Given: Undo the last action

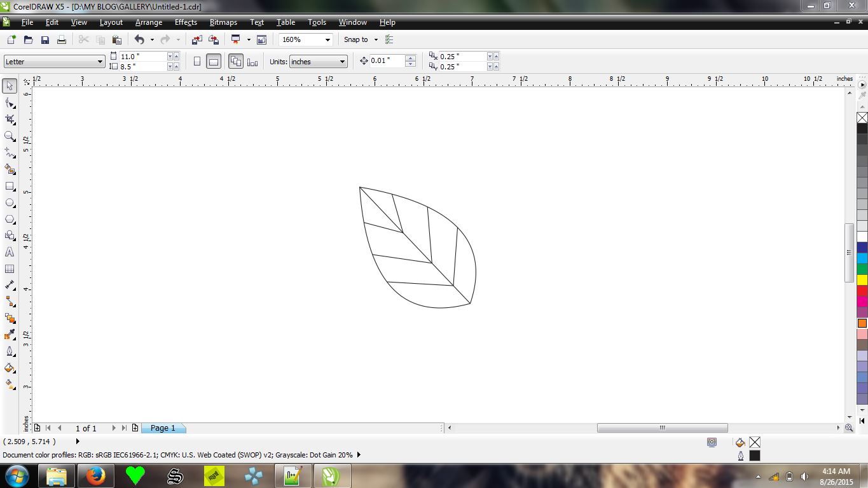Looking at the screenshot, I should (x=139, y=39).
